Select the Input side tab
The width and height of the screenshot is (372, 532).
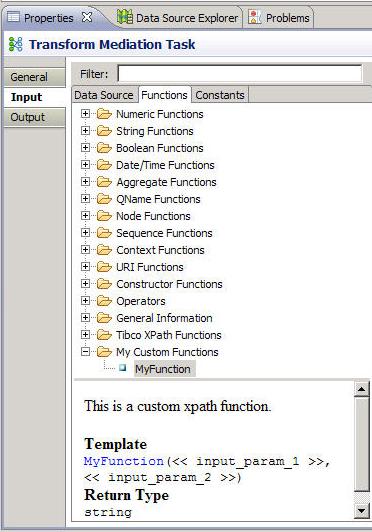click(x=34, y=97)
